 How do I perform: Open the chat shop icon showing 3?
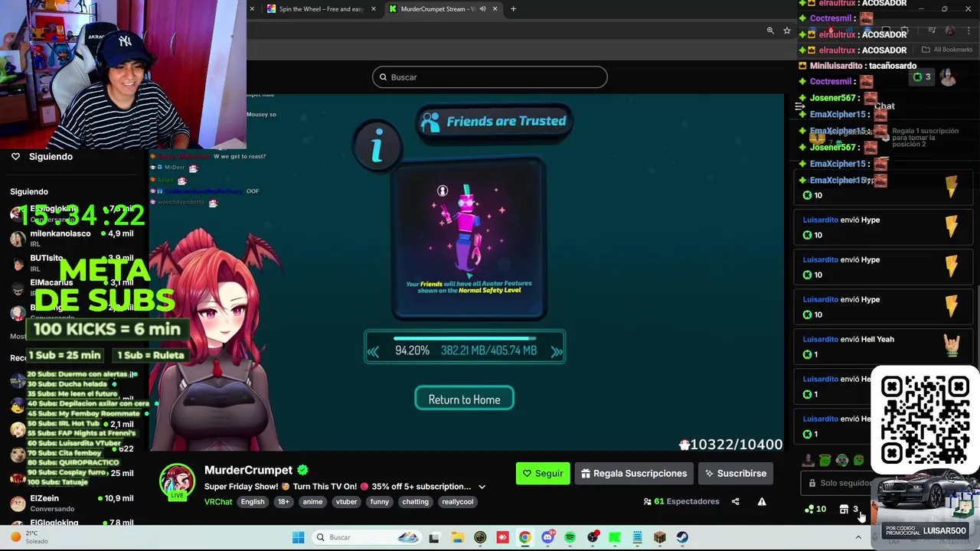click(x=848, y=510)
